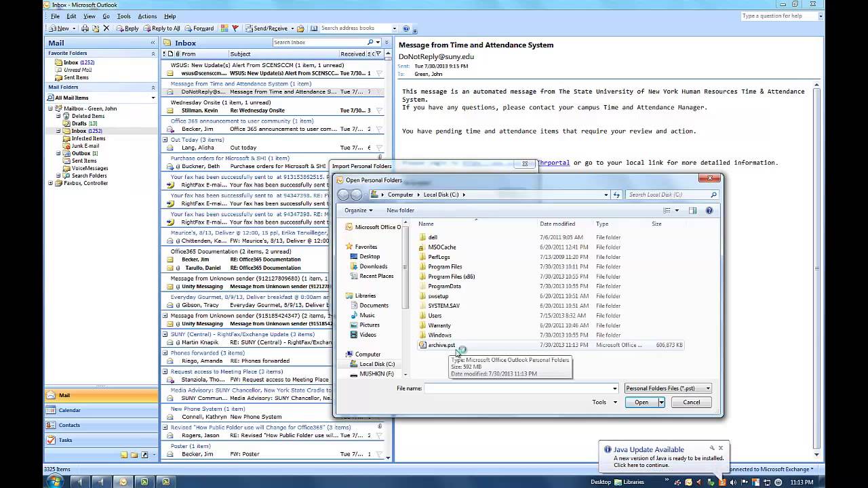Switch to the Tasks pane

(102, 440)
